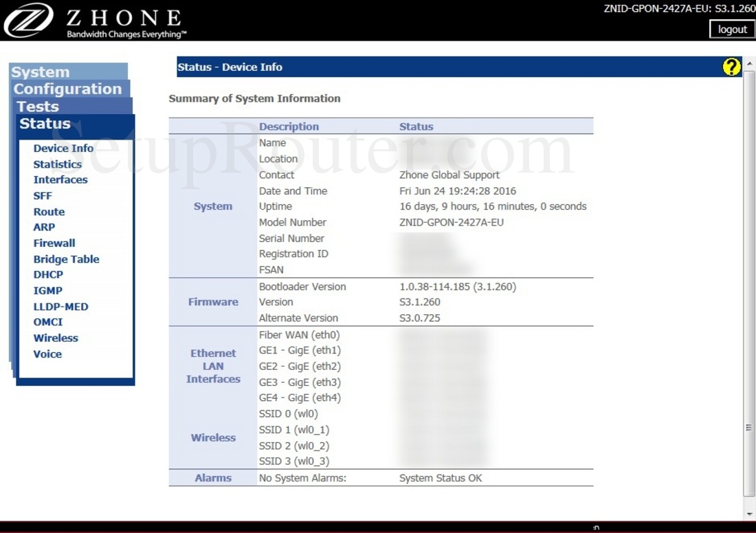This screenshot has height=533, width=756.
Task: Click the yellow help question mark icon
Action: click(x=731, y=67)
